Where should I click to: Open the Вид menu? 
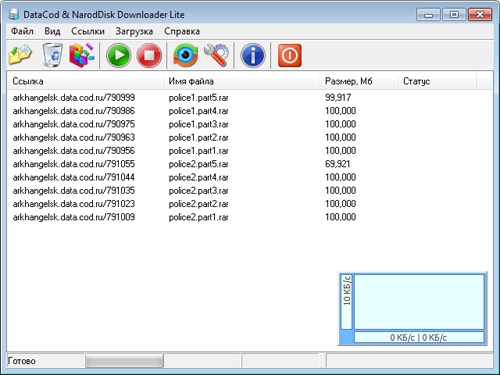(52, 31)
